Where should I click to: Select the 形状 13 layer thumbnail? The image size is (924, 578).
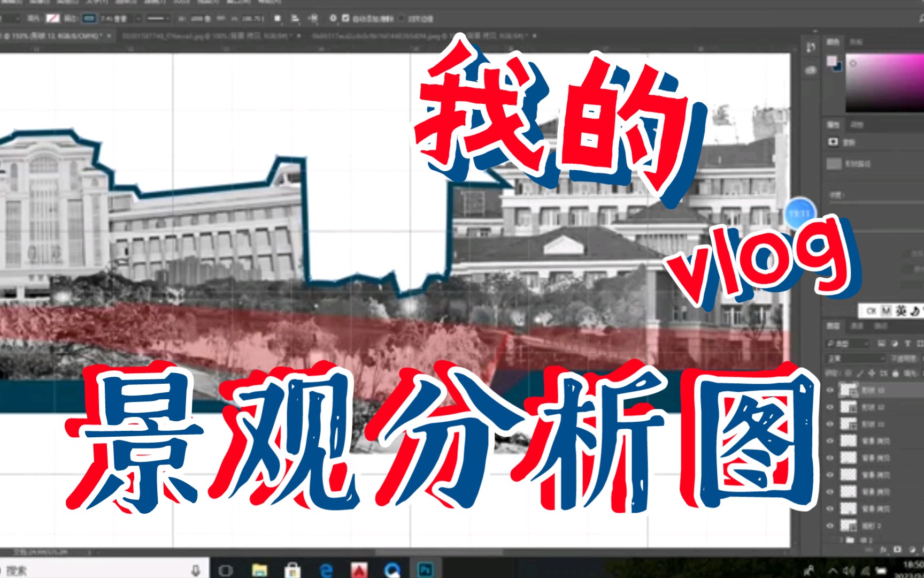point(848,390)
